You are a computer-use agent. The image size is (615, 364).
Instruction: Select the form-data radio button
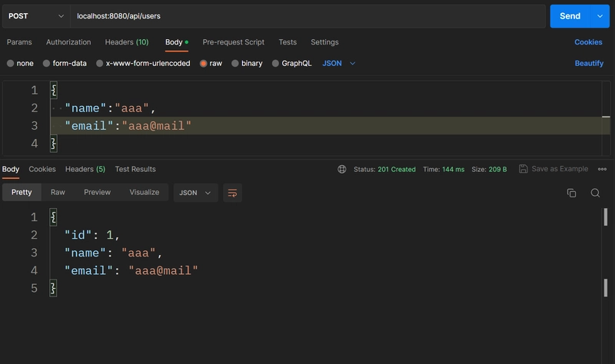[x=46, y=64]
